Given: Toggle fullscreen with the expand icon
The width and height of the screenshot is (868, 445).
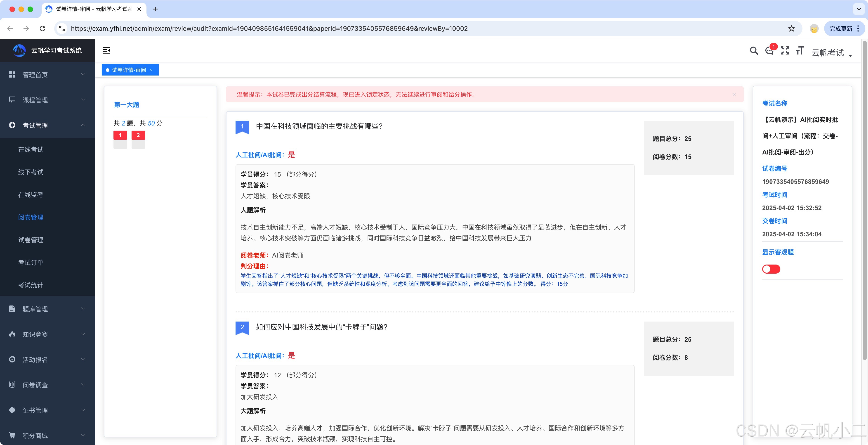Looking at the screenshot, I should pos(785,51).
